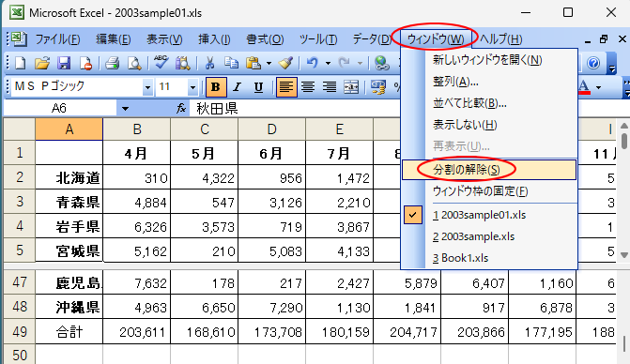The height and width of the screenshot is (364, 630).
Task: Save the workbook with floppy icon
Action: 64,63
